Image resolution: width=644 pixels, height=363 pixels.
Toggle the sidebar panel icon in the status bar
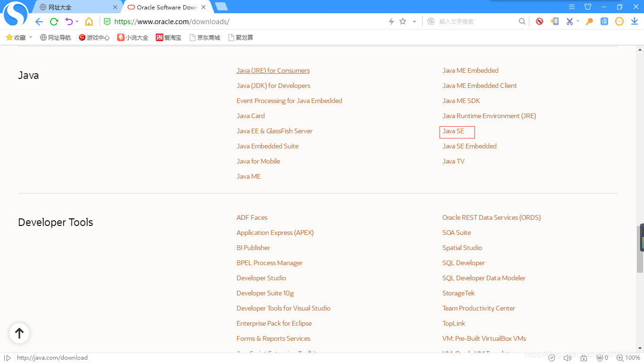coord(8,358)
